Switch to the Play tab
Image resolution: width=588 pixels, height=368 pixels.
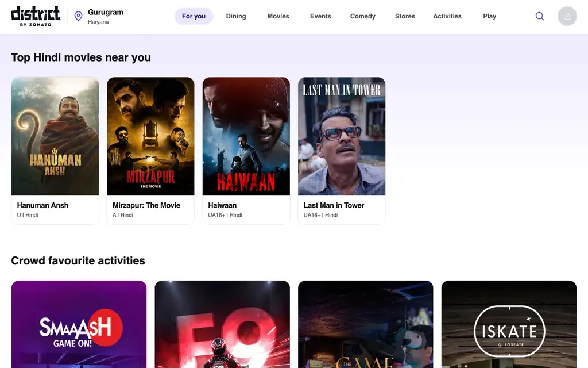[489, 16]
